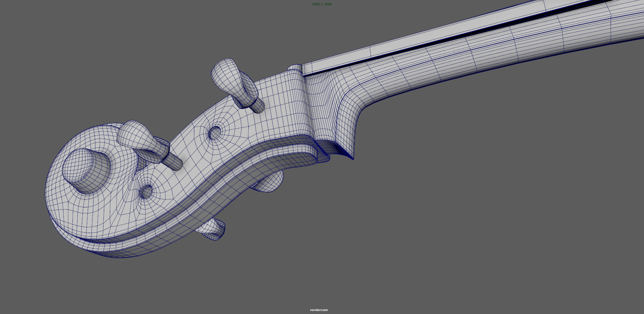Select the bottom-most peg head under the scroll
Screen dimensions: 644x314
click(x=212, y=229)
